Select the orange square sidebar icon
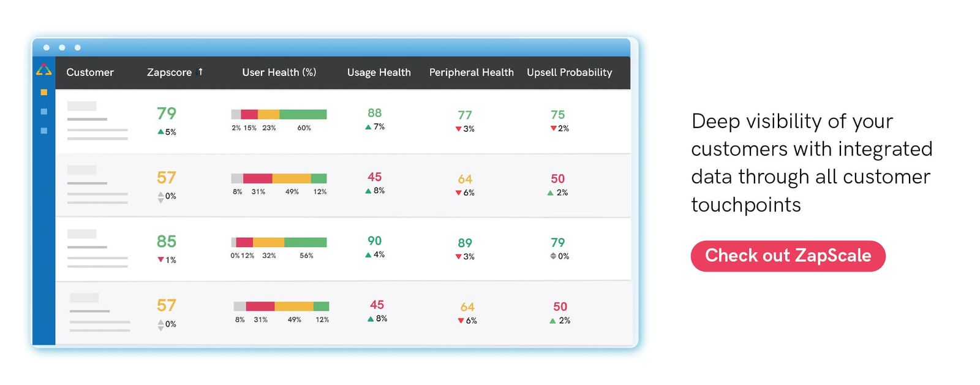 pos(43,91)
